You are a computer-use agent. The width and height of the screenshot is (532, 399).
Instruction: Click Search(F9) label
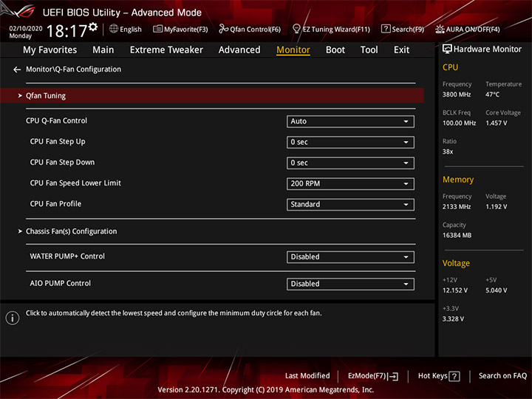click(x=408, y=30)
